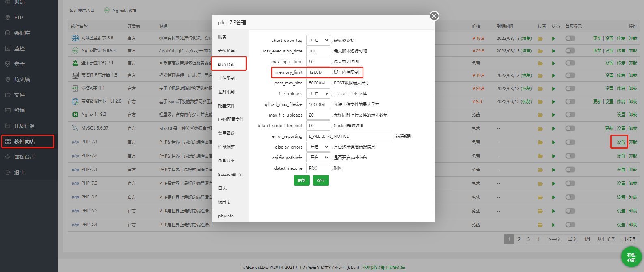Open the Session配置 tab
The width and height of the screenshot is (644, 272).
[230, 174]
